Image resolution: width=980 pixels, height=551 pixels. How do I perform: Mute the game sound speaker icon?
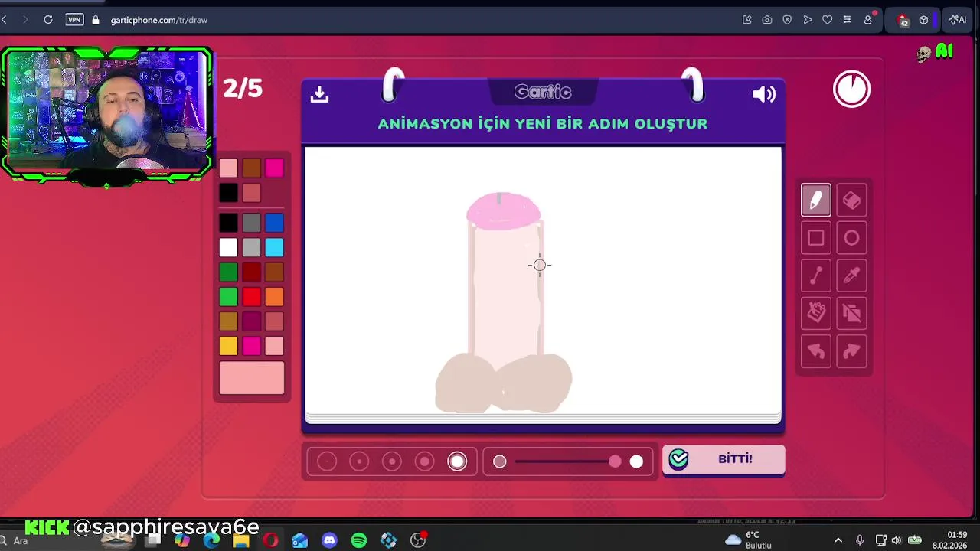(x=764, y=94)
